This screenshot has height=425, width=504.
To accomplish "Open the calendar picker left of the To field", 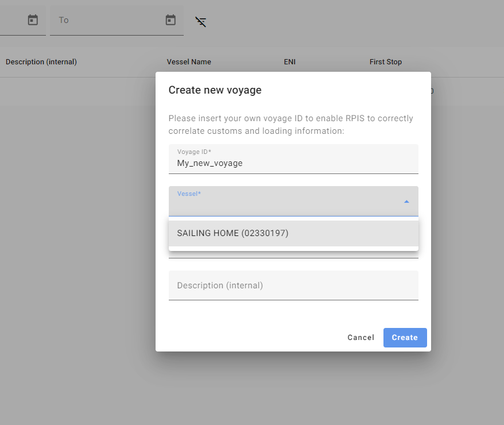I will (33, 20).
